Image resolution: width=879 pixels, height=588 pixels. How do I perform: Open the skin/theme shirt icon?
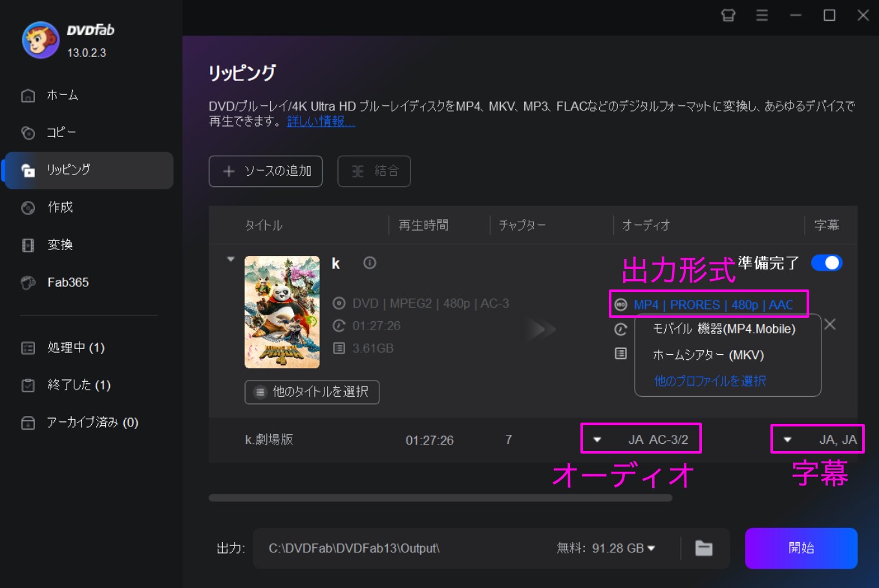click(728, 15)
